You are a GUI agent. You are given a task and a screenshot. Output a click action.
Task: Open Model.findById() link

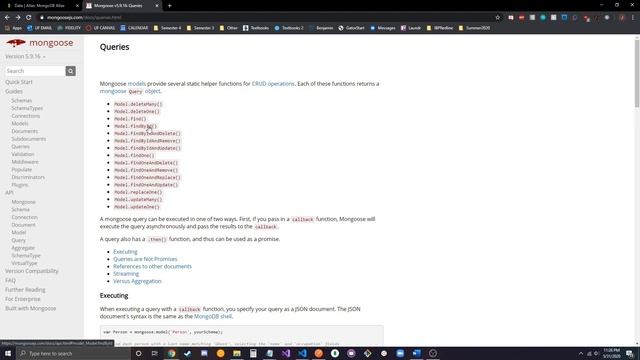point(136,126)
